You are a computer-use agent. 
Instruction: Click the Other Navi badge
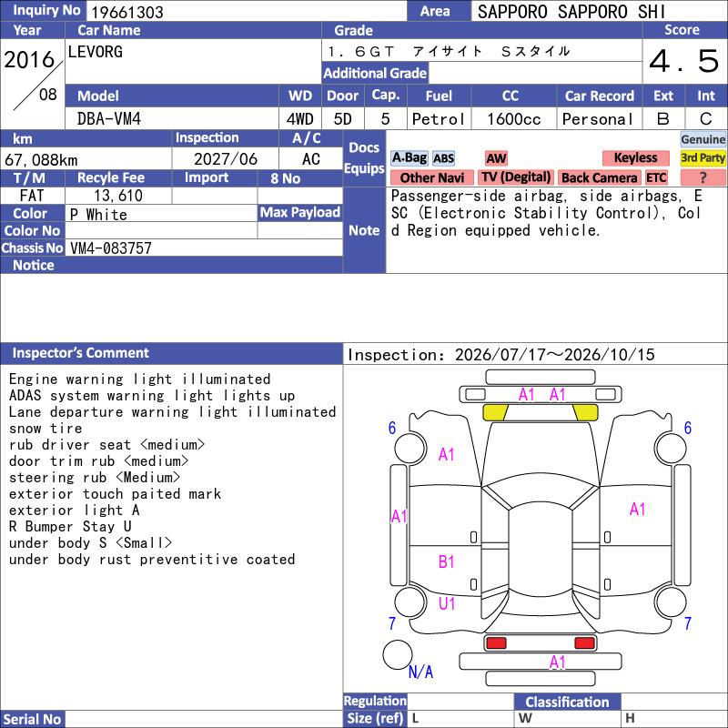(x=431, y=177)
